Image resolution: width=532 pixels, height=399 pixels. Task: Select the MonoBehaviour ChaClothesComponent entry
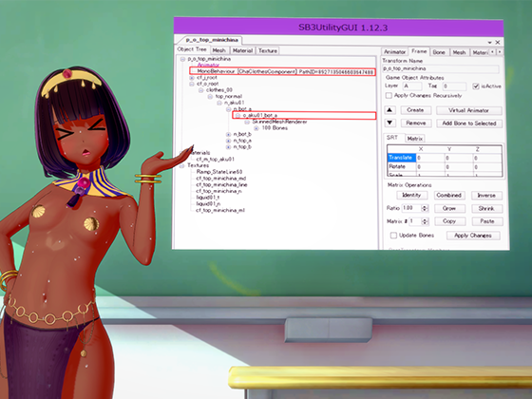tap(285, 71)
